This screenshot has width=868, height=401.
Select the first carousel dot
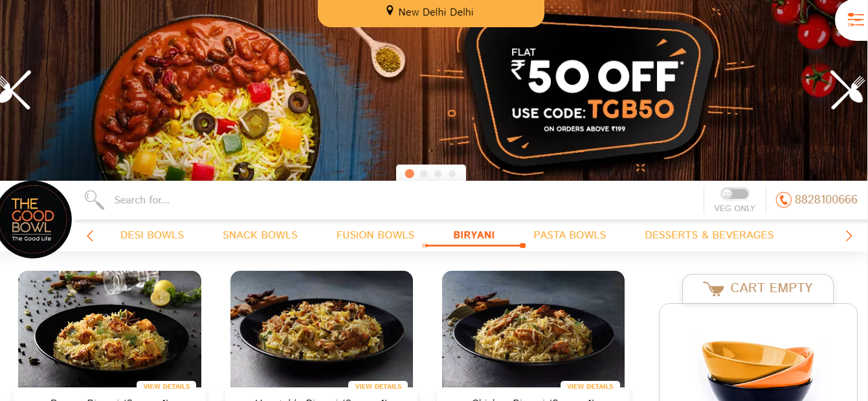coord(409,174)
